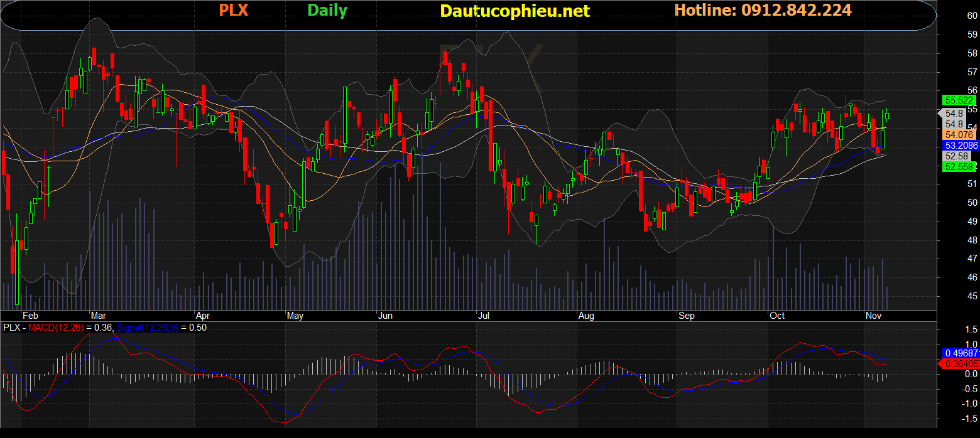Viewport: 980px width, 438px height.
Task: Select the orange 54.076 moving average tag
Action: [959, 135]
